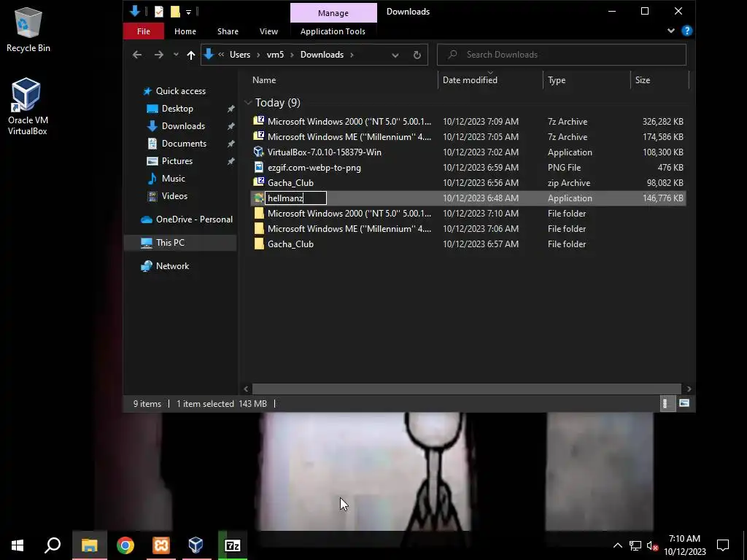Viewport: 747px width, 560px height.
Task: Launch Google Chrome from the taskbar
Action: 125,545
